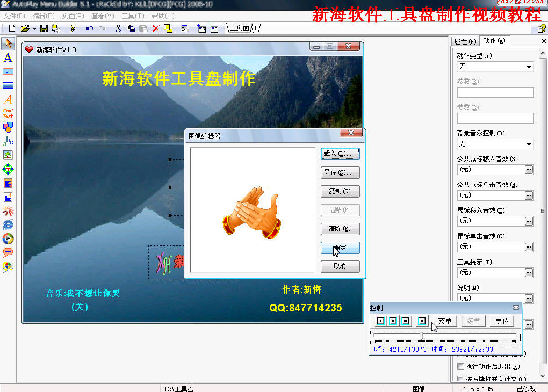Select page tab 1

pos(256,28)
